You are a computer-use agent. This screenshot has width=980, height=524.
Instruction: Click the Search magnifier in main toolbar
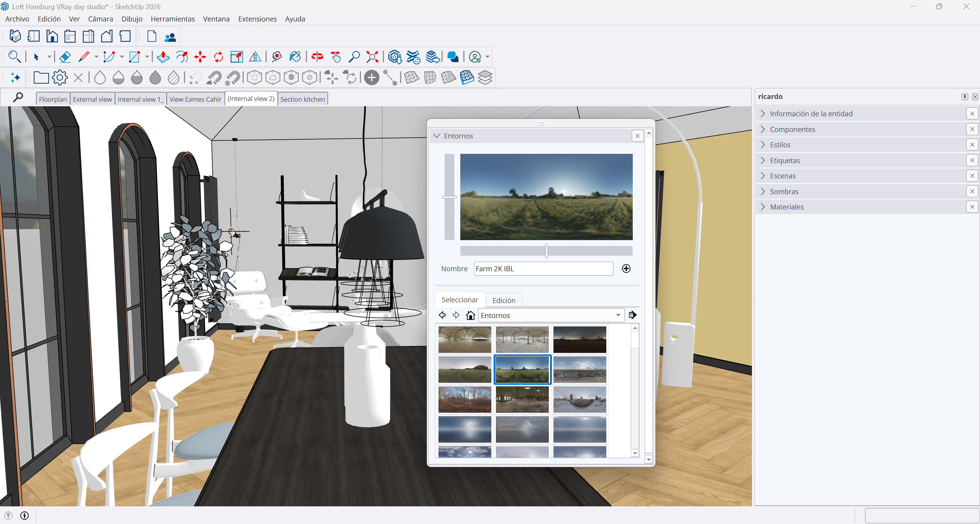(x=15, y=57)
